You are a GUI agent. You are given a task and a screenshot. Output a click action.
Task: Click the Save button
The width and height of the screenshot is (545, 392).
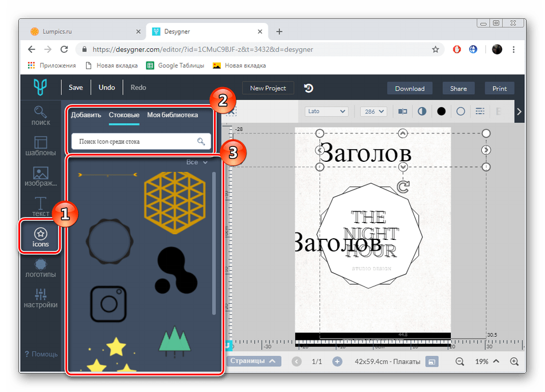[76, 87]
